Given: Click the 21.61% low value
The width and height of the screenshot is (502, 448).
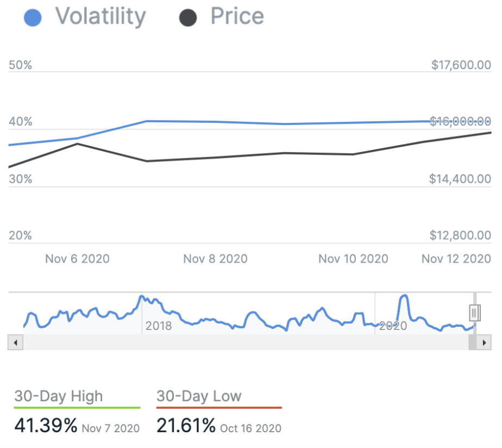Looking at the screenshot, I should [186, 426].
